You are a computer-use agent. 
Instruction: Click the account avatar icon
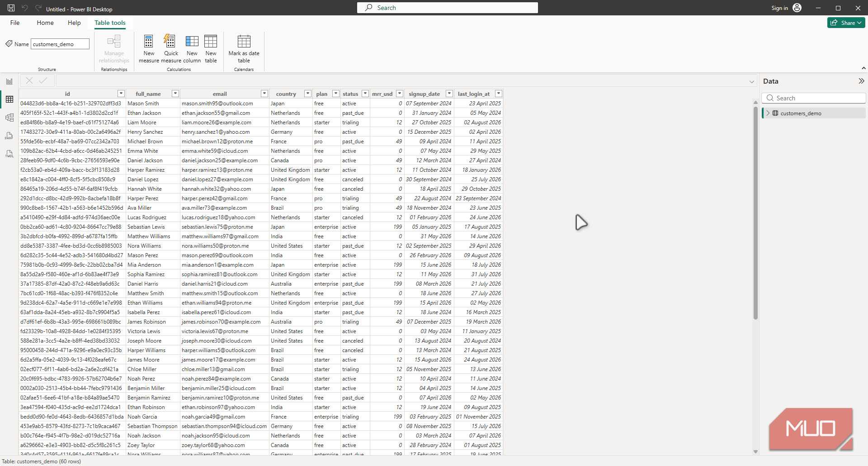[797, 8]
